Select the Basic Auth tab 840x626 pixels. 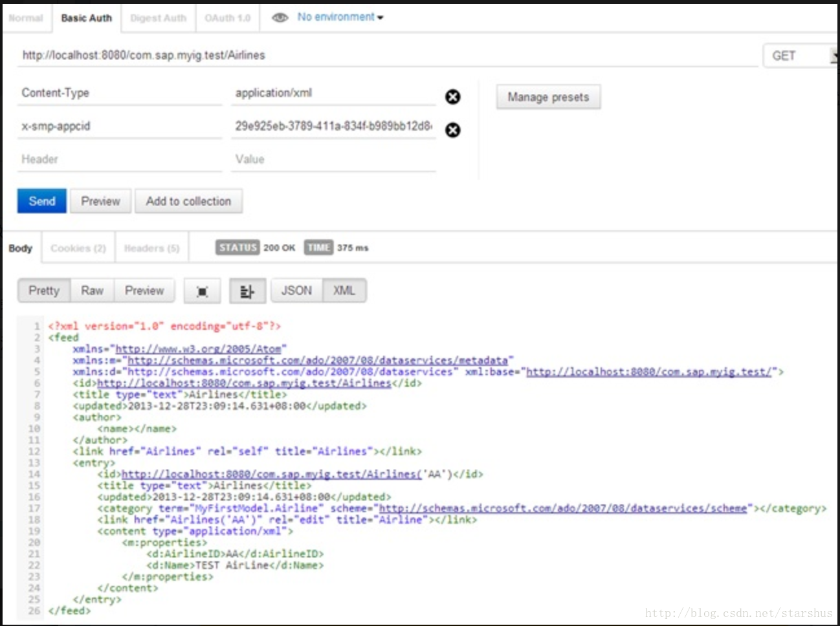86,18
